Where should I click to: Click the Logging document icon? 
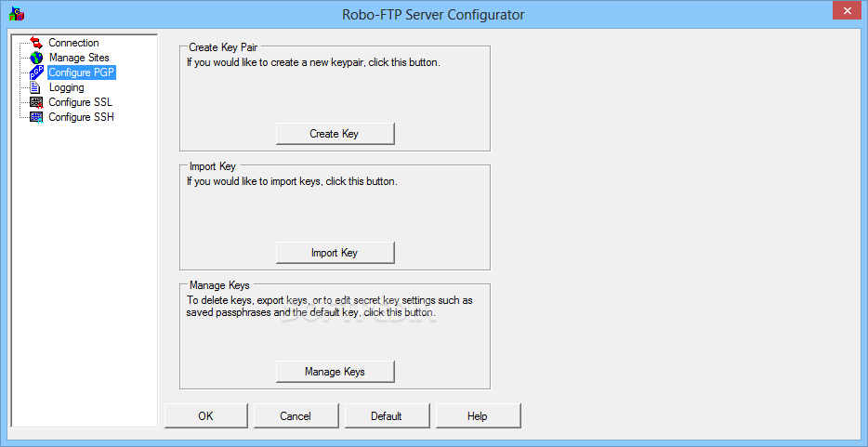36,87
